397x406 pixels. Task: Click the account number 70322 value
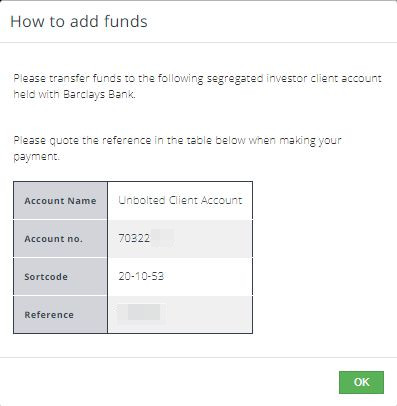[x=134, y=238]
